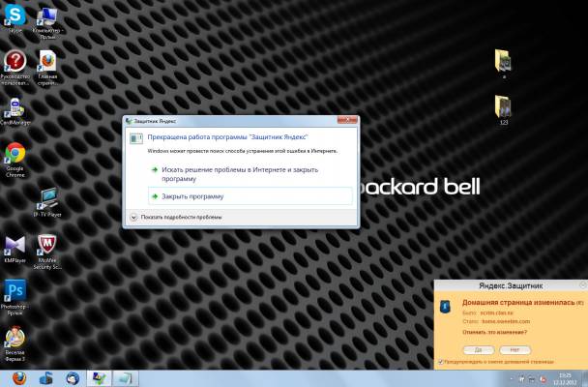Click the 'Было' previous homepage address
588x387 pixels.
point(496,313)
